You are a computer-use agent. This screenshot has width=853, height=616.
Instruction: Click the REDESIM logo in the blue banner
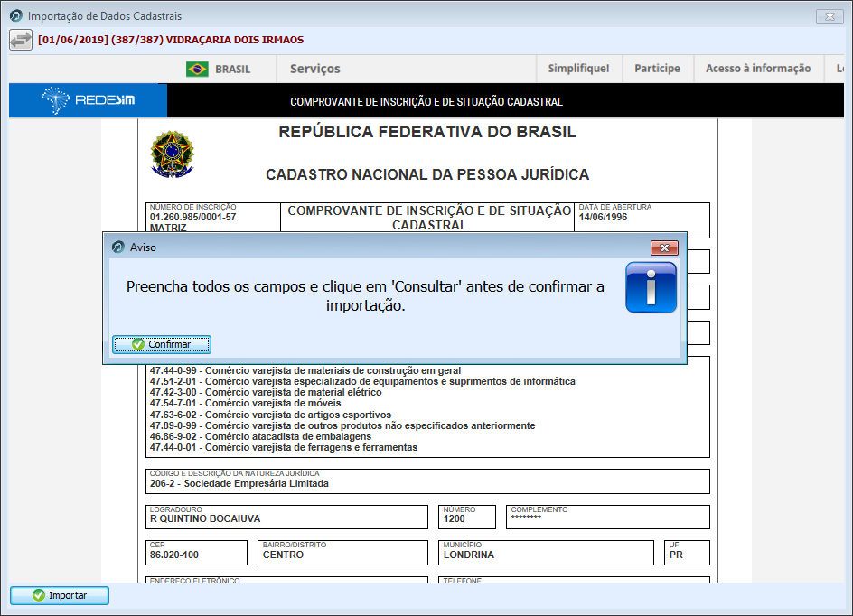point(89,100)
